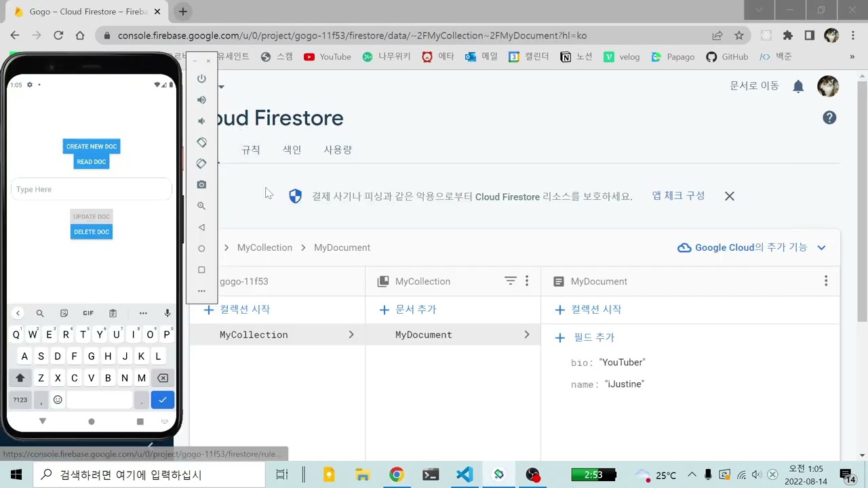Open a new Chrome tab

183,12
